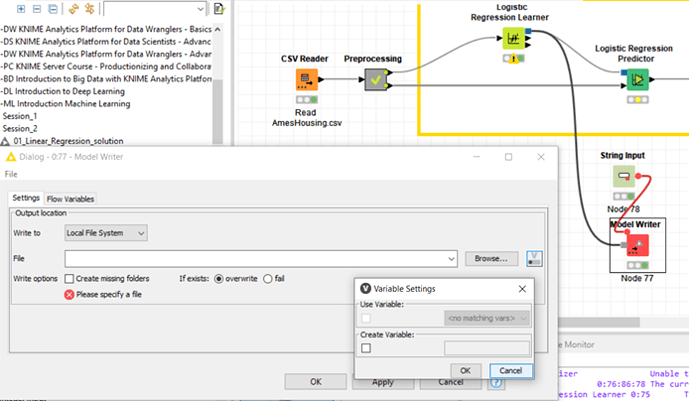Select the CSV Reader node icon
Screen dimensions: 690x402
click(307, 80)
